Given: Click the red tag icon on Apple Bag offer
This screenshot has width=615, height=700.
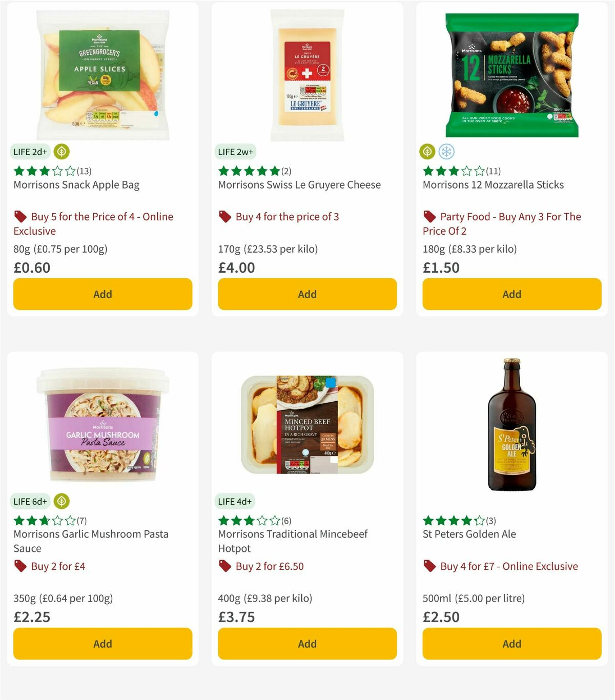Looking at the screenshot, I should tap(19, 216).
